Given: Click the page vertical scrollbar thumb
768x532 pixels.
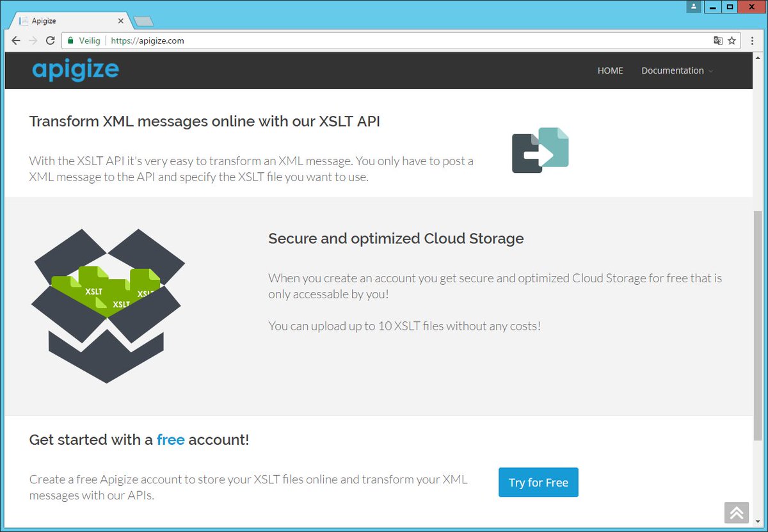Looking at the screenshot, I should [x=758, y=325].
